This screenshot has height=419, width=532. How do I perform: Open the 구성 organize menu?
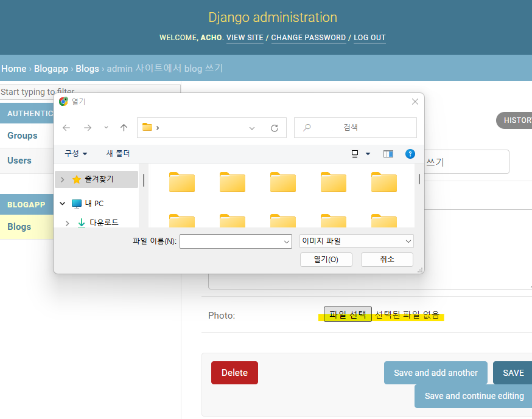76,154
